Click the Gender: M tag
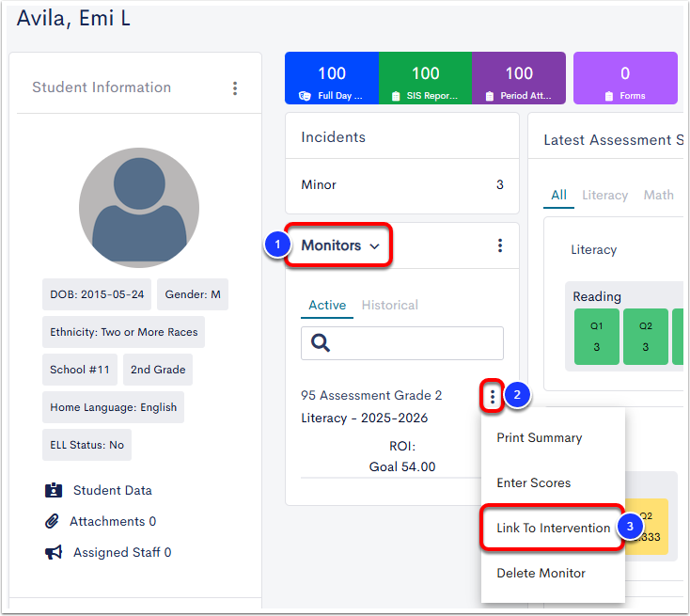 tap(193, 294)
